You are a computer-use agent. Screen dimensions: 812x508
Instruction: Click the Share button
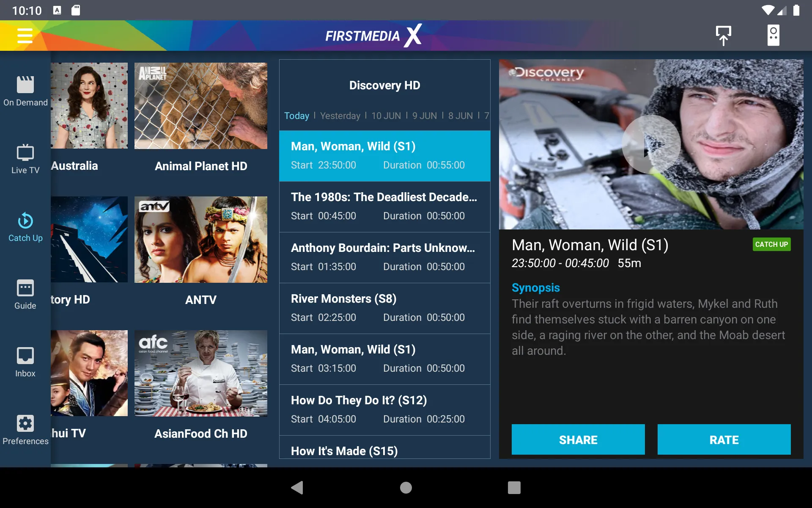(x=578, y=439)
